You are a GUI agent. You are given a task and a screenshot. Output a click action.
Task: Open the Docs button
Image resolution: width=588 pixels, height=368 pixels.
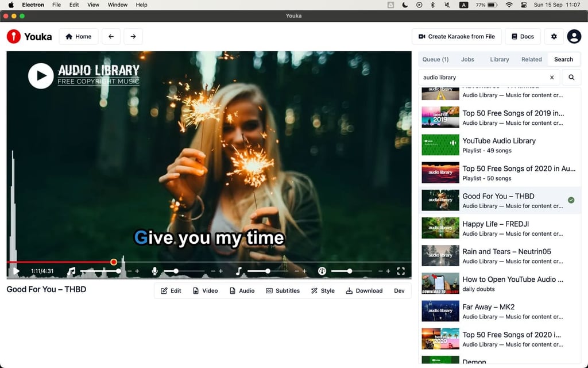523,36
